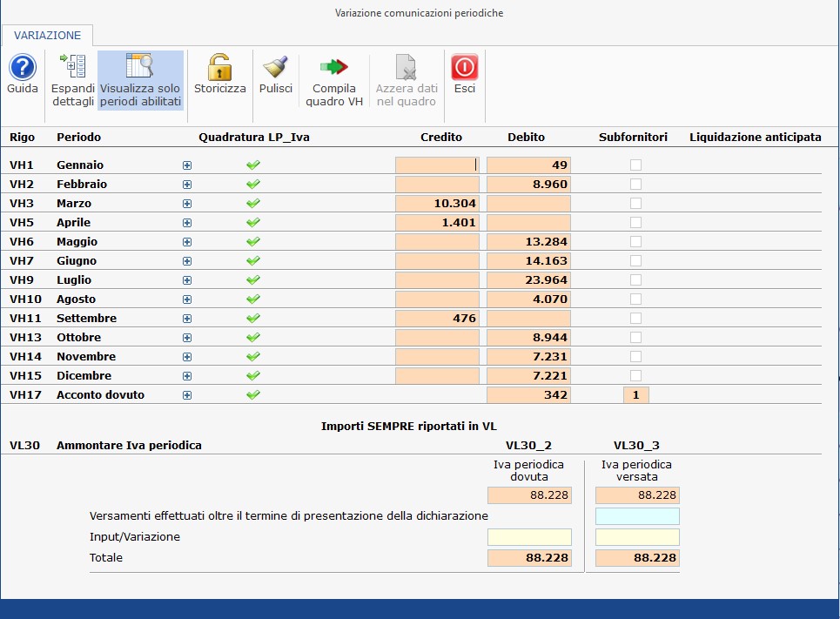Select the VARIAZIONE tab
This screenshot has width=840, height=619.
click(48, 36)
